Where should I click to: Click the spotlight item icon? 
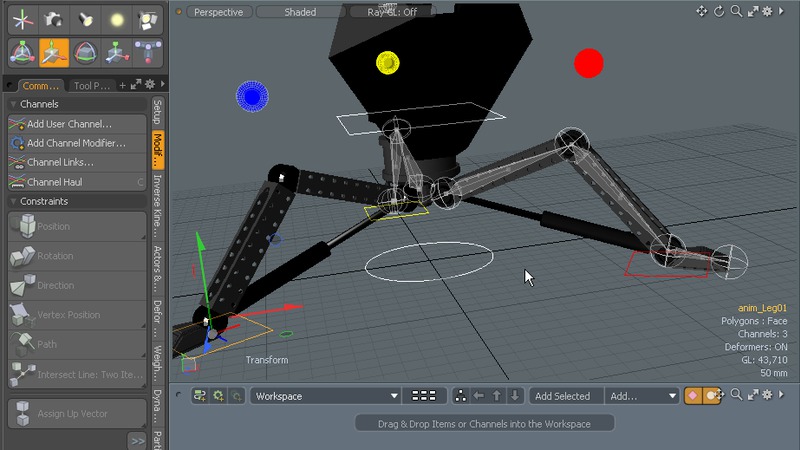pos(85,20)
